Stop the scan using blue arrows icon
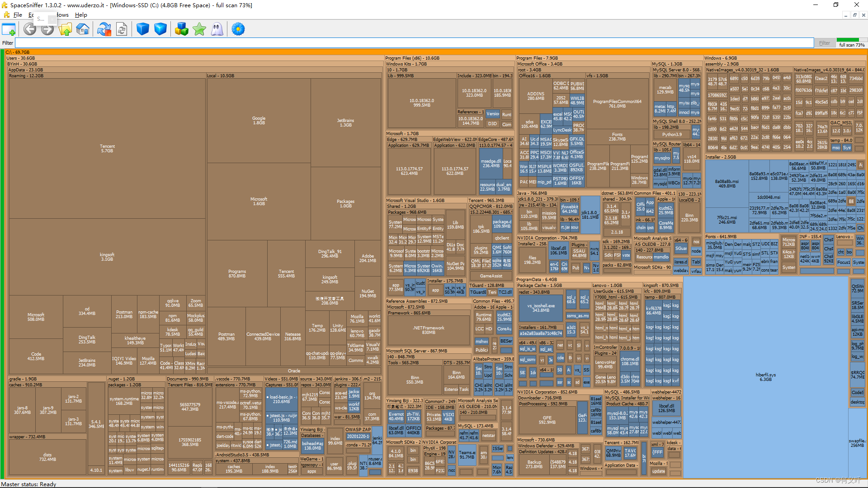This screenshot has height=488, width=868. [104, 29]
